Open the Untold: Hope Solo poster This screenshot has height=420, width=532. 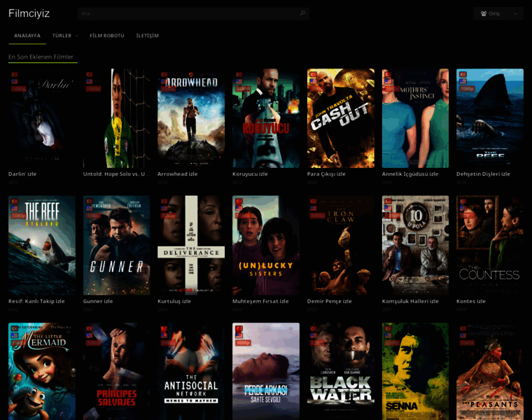[116, 118]
